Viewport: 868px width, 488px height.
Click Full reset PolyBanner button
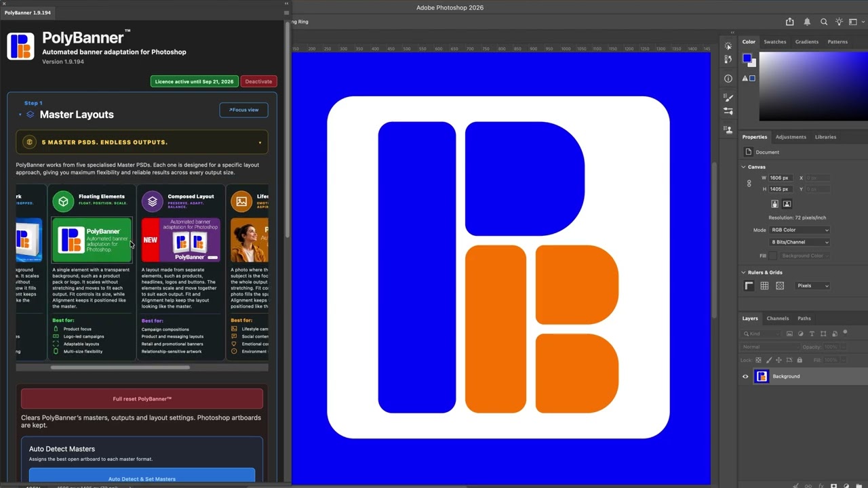click(x=142, y=399)
